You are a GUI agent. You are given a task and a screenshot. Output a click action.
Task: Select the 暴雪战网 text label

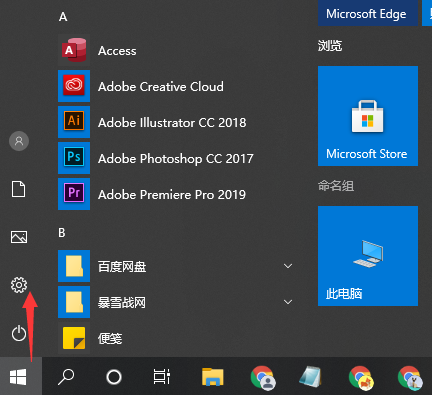pyautogui.click(x=122, y=303)
